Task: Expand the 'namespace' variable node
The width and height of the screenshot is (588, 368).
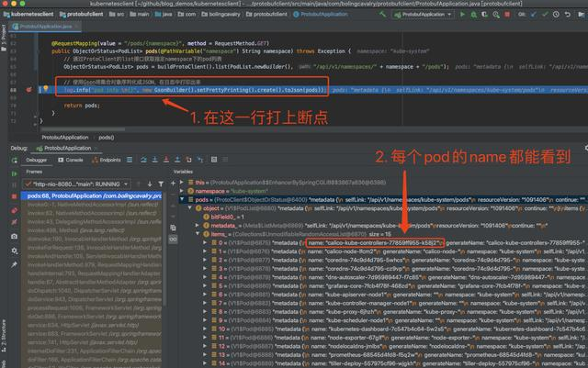Action: tap(182, 191)
